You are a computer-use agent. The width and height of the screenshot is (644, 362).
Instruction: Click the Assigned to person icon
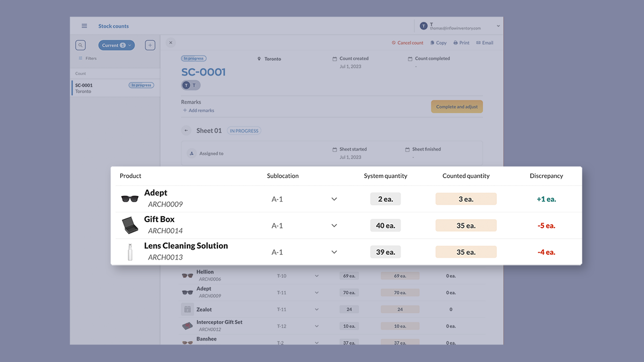coord(192,153)
